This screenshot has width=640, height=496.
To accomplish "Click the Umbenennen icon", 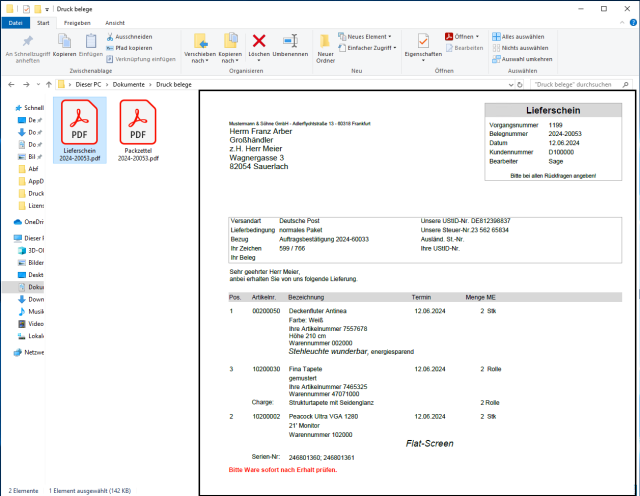I will [290, 41].
